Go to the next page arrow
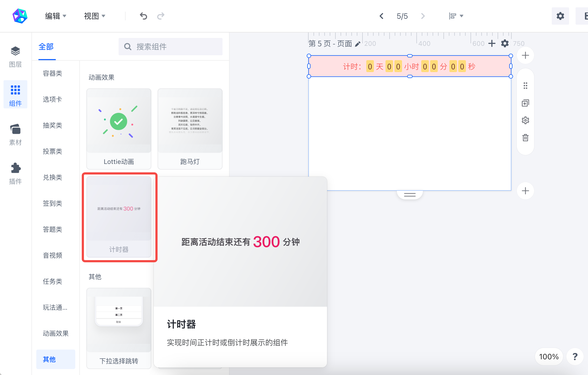 click(x=423, y=16)
